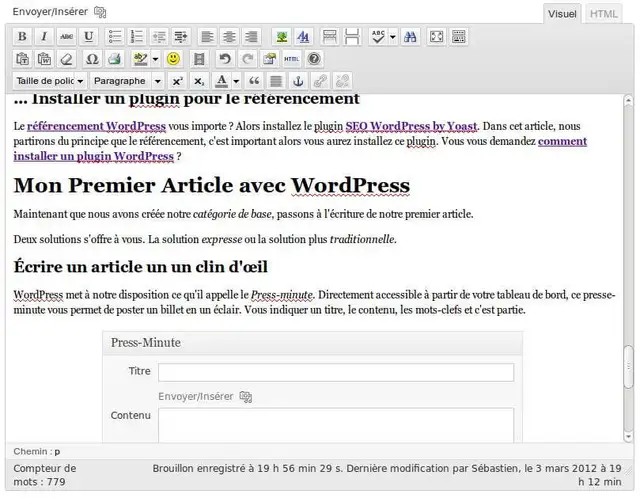Viewport: 640px width, 498px height.
Task: Open the Paragraphe format dropdown
Action: [x=127, y=81]
